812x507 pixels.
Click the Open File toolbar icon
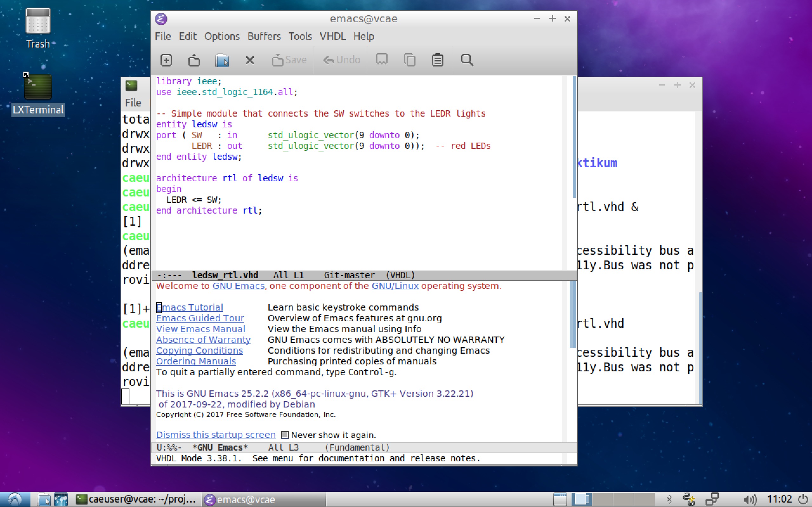tap(194, 60)
